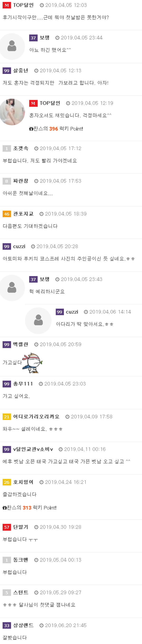The image size is (142, 644).
Task: Click the clock icon next to 스턴트's timestamp
Action: click(36, 592)
